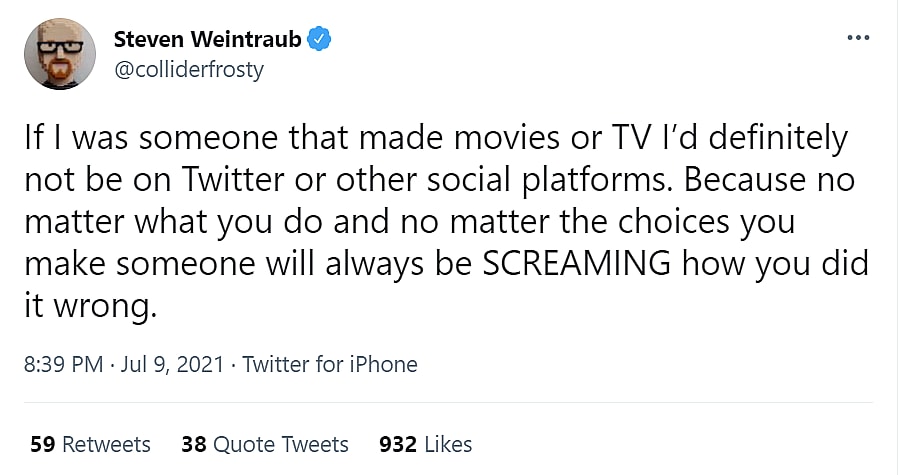Show the Quote Tweets list
Viewport: 904px width, 475px height.
pyautogui.click(x=279, y=444)
